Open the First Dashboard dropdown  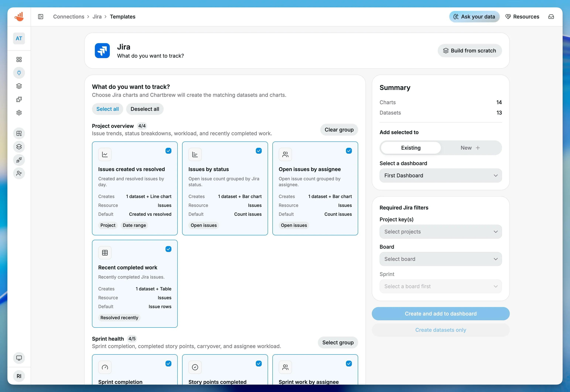point(441,175)
